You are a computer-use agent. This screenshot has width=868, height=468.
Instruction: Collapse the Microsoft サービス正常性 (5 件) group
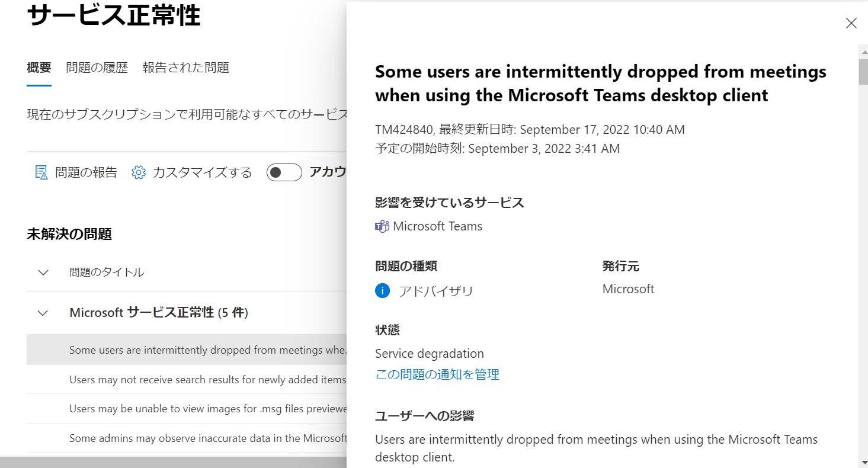[43, 313]
